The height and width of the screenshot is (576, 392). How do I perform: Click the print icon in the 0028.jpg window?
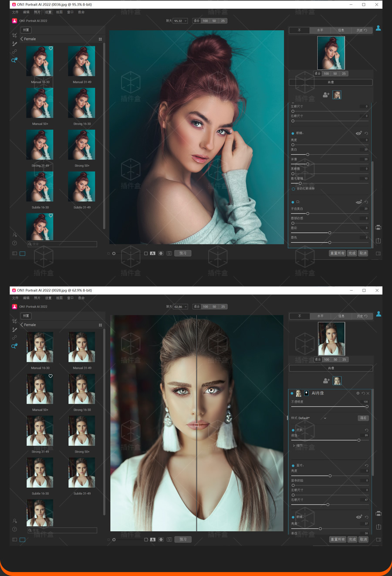coord(378,514)
